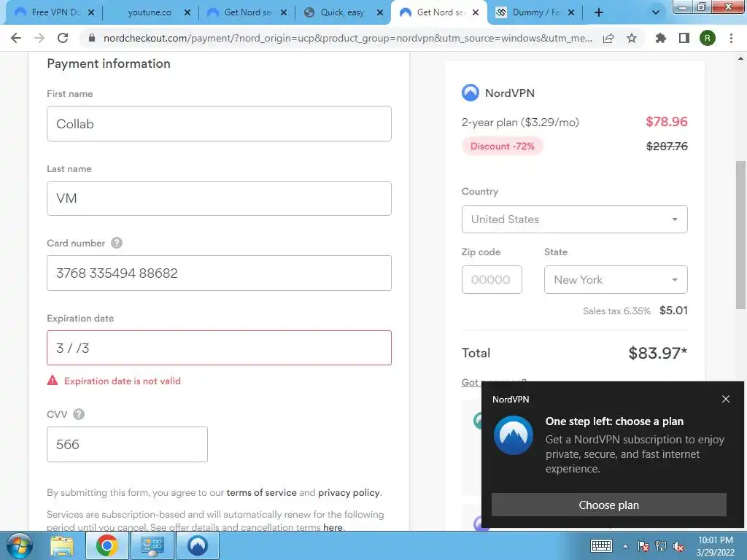Screen dimensions: 747x560
Task: Share this page via share icon
Action: point(608,38)
